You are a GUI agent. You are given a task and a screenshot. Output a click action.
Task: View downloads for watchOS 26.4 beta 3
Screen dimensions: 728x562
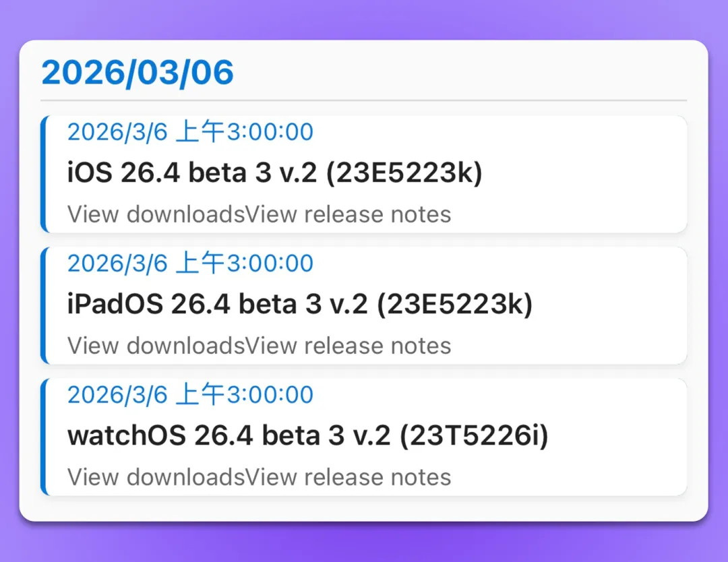[x=155, y=477]
